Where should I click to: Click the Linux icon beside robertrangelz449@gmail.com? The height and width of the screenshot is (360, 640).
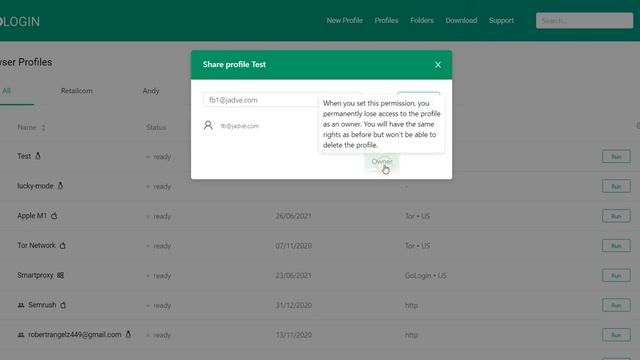coord(128,334)
